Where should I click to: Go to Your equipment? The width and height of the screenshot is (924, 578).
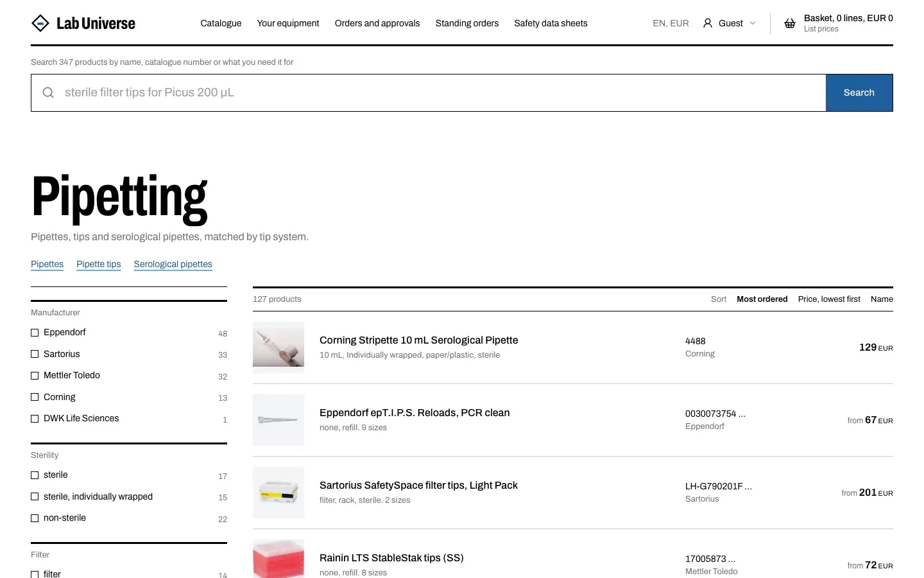coord(288,23)
